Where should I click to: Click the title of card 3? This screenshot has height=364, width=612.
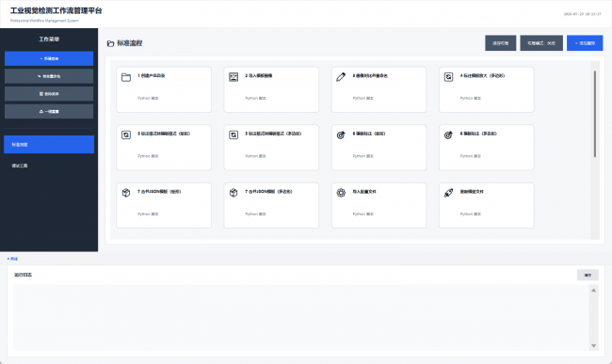(x=370, y=75)
